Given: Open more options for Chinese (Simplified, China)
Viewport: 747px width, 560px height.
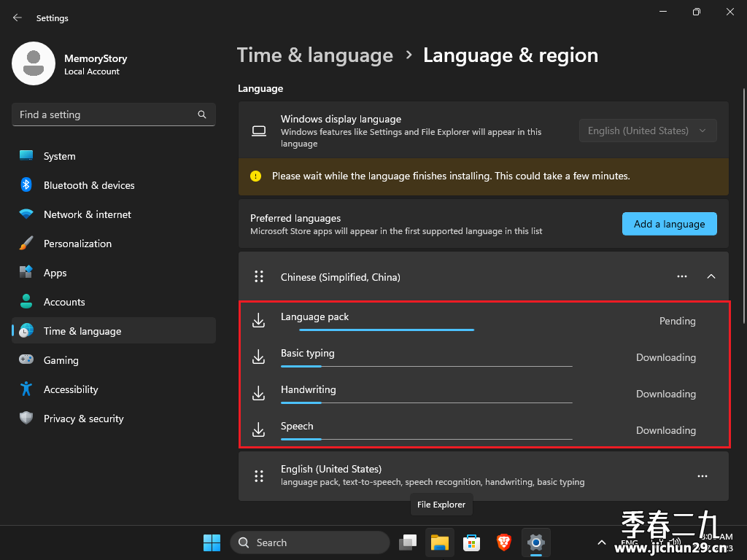Looking at the screenshot, I should (x=682, y=276).
